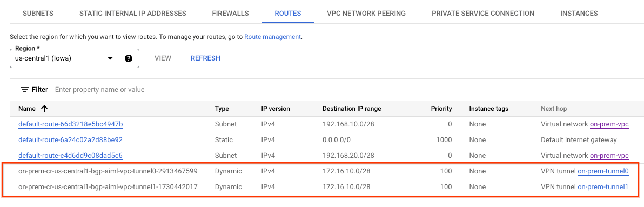Click the Name column ascending sort arrow
The height and width of the screenshot is (207, 644).
[x=44, y=109]
